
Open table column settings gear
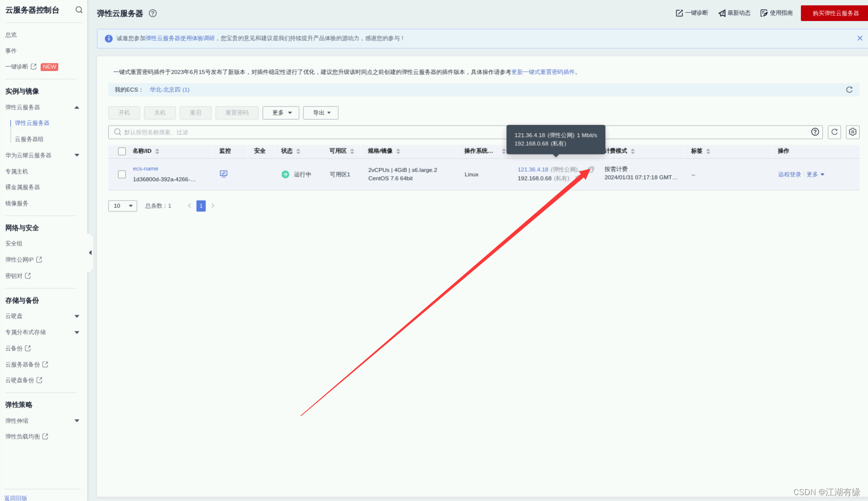coord(853,132)
